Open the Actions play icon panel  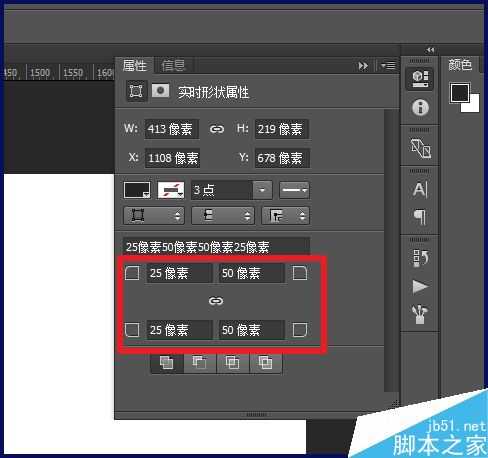point(420,287)
